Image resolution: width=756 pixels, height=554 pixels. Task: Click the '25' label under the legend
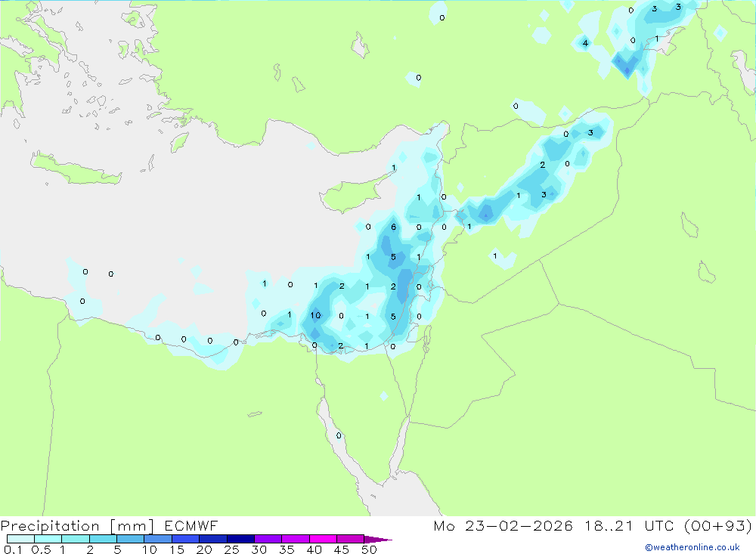pyautogui.click(x=231, y=549)
